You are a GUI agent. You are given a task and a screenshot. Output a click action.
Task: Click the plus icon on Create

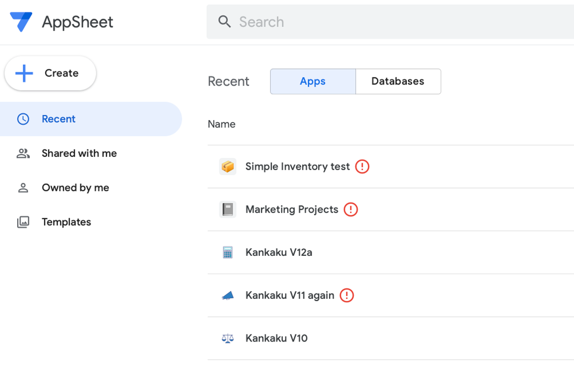(24, 73)
